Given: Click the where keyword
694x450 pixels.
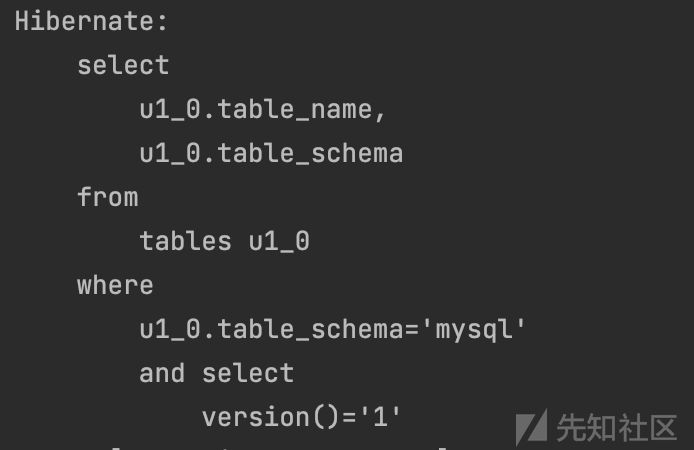Looking at the screenshot, I should 115,285.
